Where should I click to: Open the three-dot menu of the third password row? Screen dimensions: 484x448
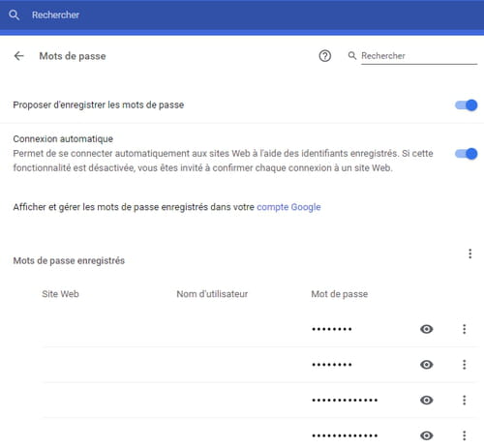click(465, 400)
